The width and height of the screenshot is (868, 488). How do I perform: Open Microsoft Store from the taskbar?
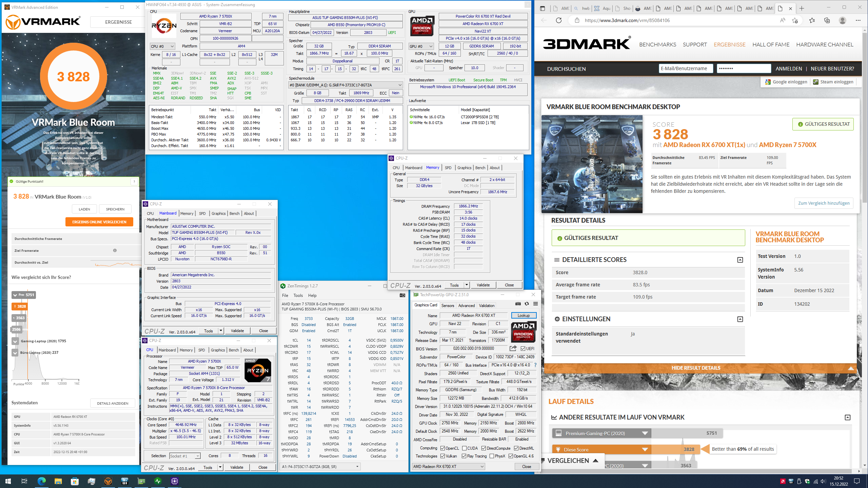(75, 481)
